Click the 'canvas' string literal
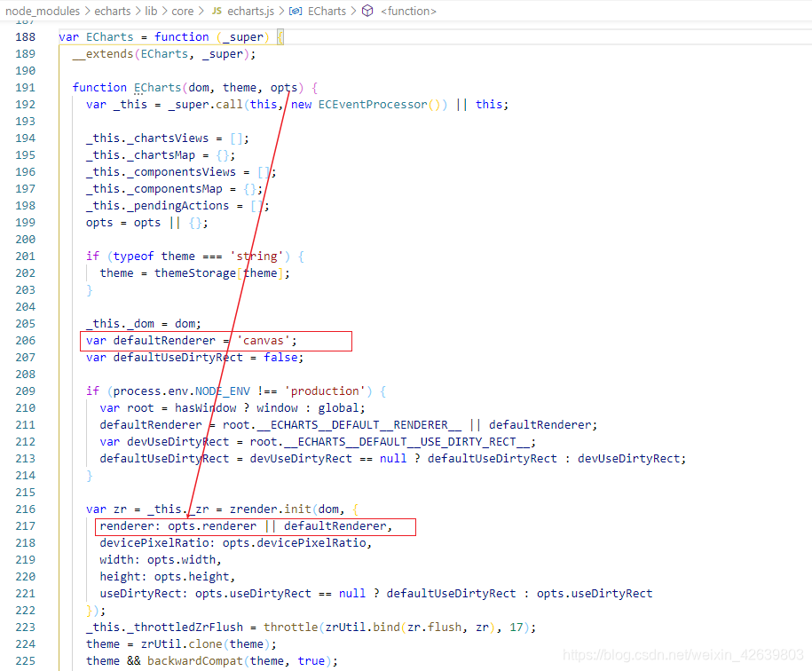The width and height of the screenshot is (812, 671). coord(264,341)
